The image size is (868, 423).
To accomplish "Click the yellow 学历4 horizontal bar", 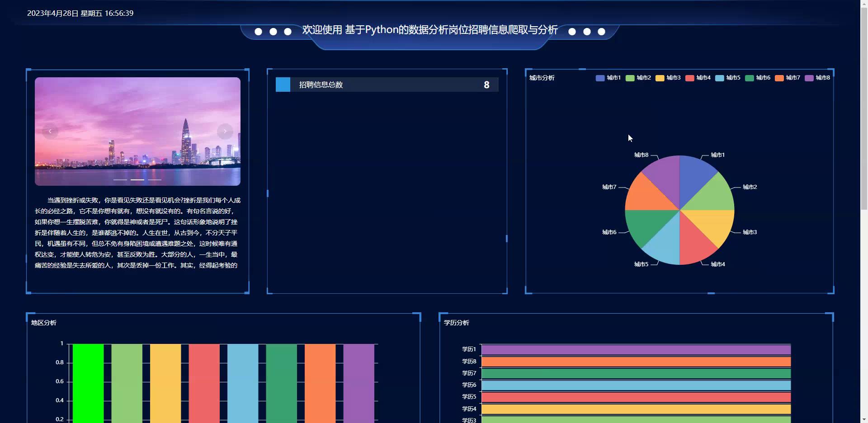I will [x=636, y=409].
